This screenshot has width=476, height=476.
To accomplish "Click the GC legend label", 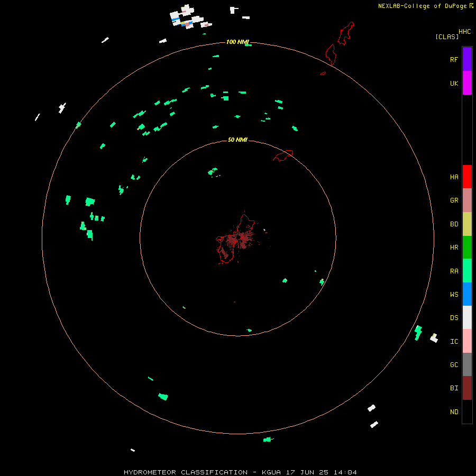I will click(x=454, y=364).
